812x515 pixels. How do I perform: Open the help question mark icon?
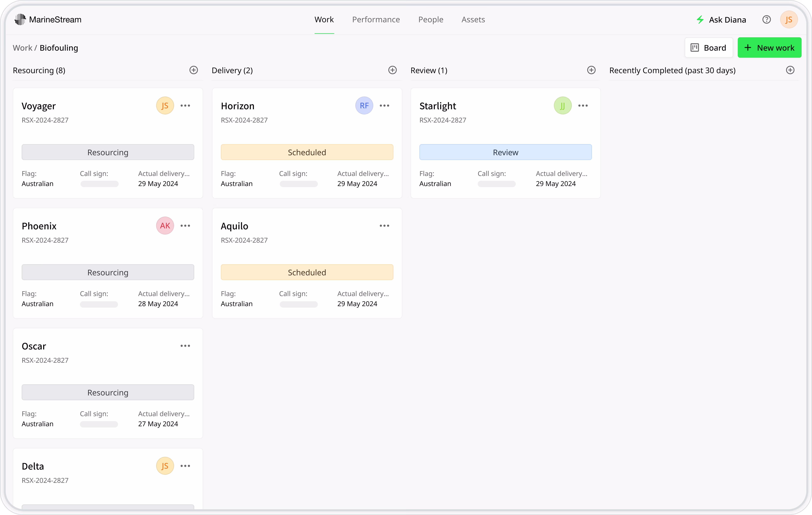[766, 20]
